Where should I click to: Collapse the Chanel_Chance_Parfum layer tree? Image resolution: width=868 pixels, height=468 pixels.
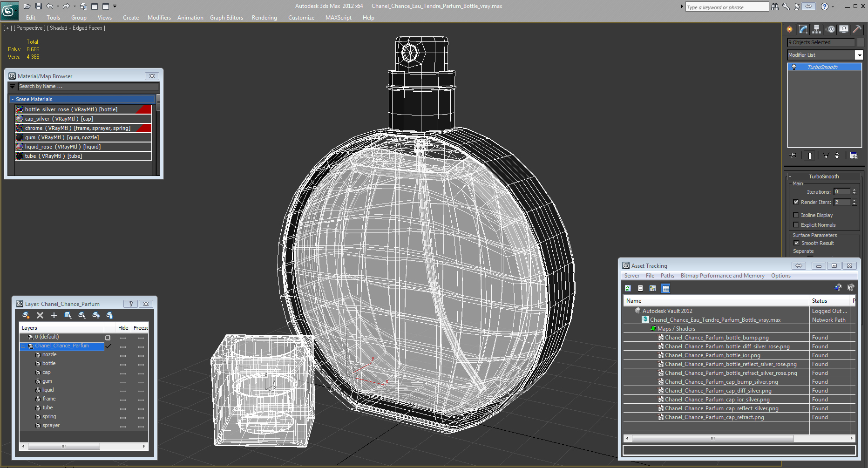(23, 346)
